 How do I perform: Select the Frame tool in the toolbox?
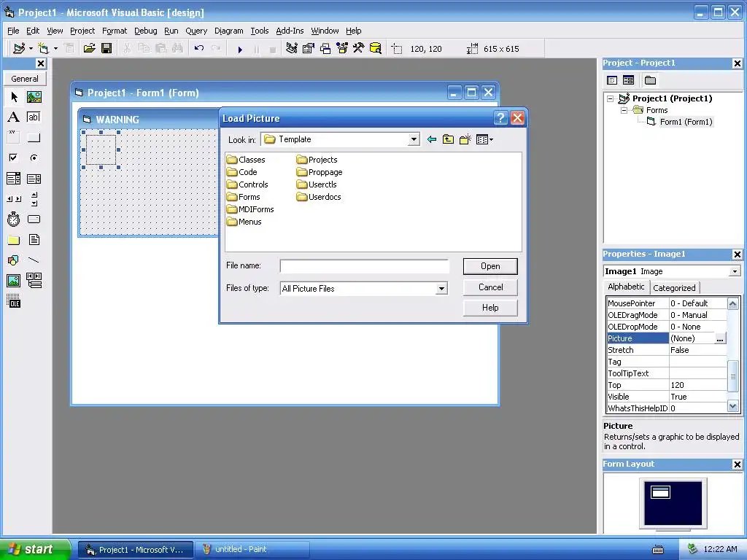point(14,138)
